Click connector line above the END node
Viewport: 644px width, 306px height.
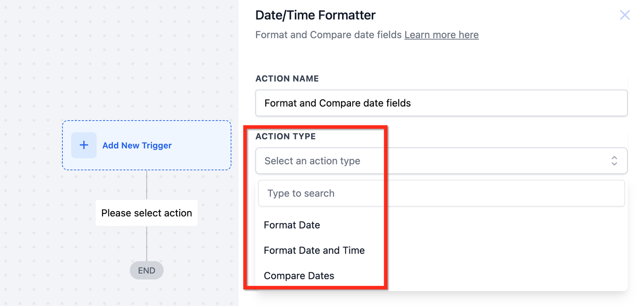point(147,244)
